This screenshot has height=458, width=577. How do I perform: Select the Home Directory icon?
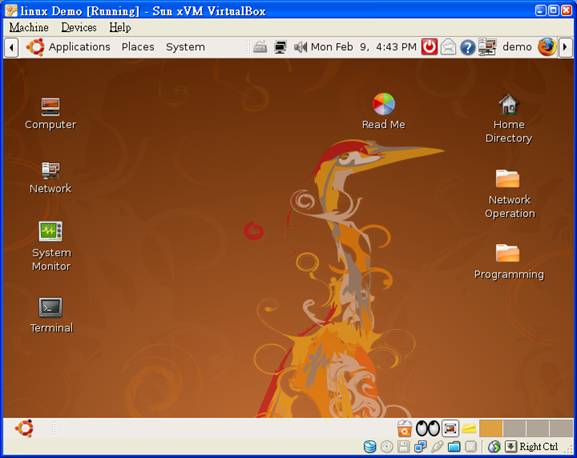point(509,118)
